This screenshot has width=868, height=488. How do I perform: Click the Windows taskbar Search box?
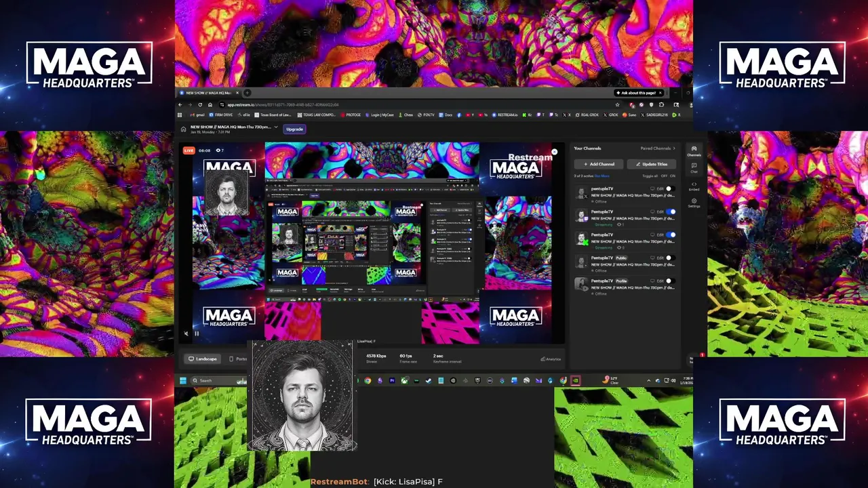click(219, 380)
